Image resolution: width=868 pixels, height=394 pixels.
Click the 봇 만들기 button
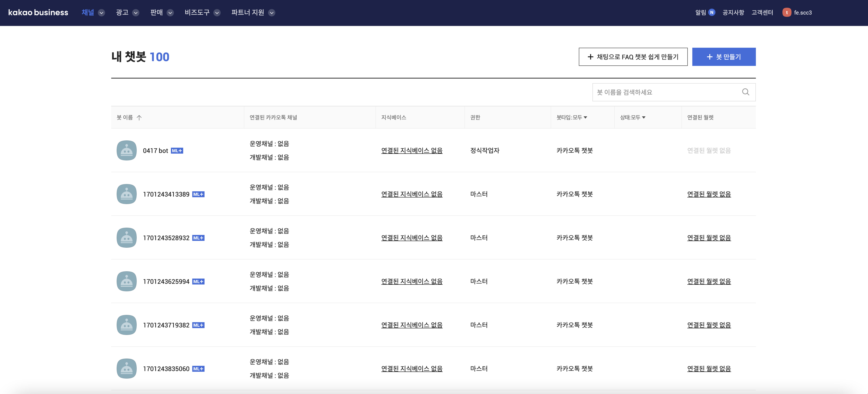pos(724,57)
